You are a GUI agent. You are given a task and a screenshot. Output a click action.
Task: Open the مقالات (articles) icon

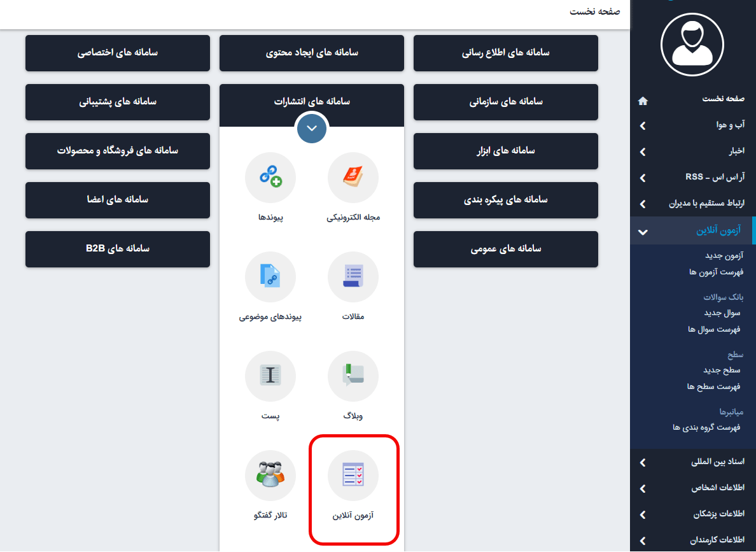(x=353, y=277)
